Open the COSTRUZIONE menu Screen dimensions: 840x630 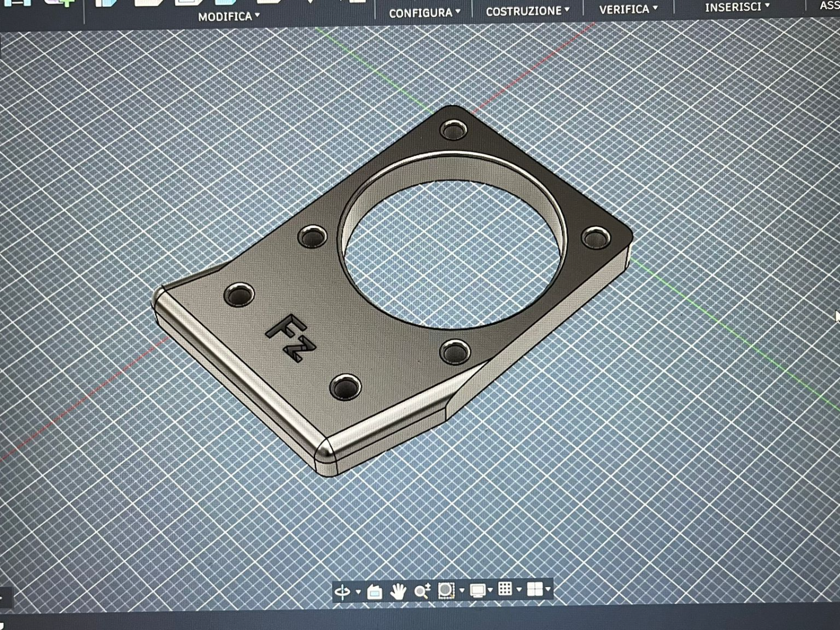pos(527,11)
